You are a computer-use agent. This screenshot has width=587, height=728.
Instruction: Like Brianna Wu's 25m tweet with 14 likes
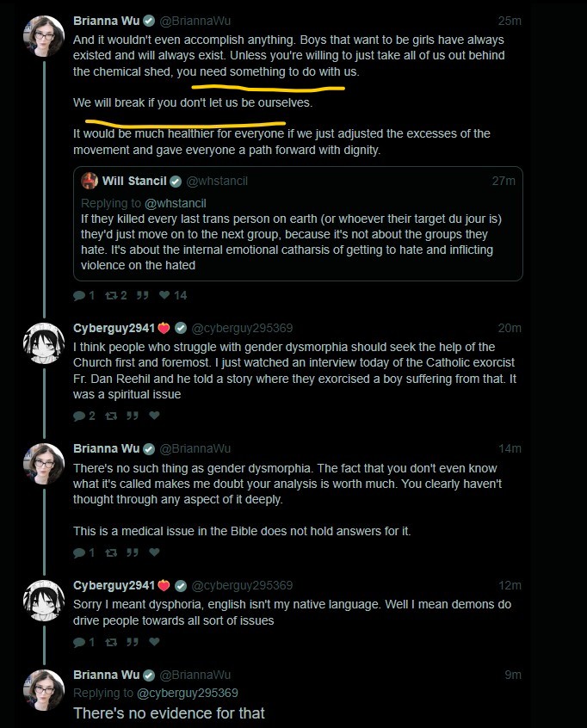164,295
